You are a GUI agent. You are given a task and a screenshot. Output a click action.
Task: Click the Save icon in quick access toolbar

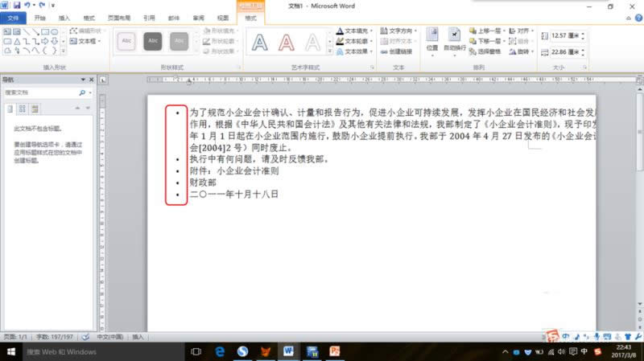(x=16, y=6)
